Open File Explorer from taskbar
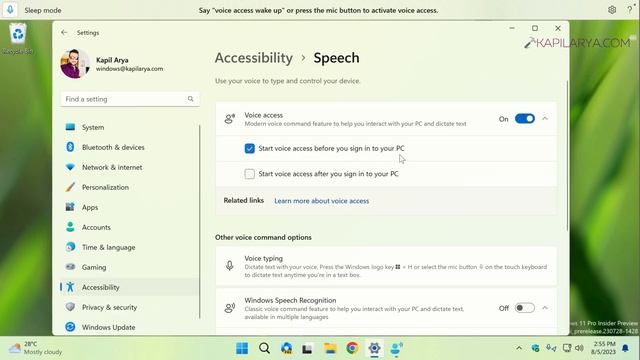This screenshot has height=360, width=640. [330, 348]
